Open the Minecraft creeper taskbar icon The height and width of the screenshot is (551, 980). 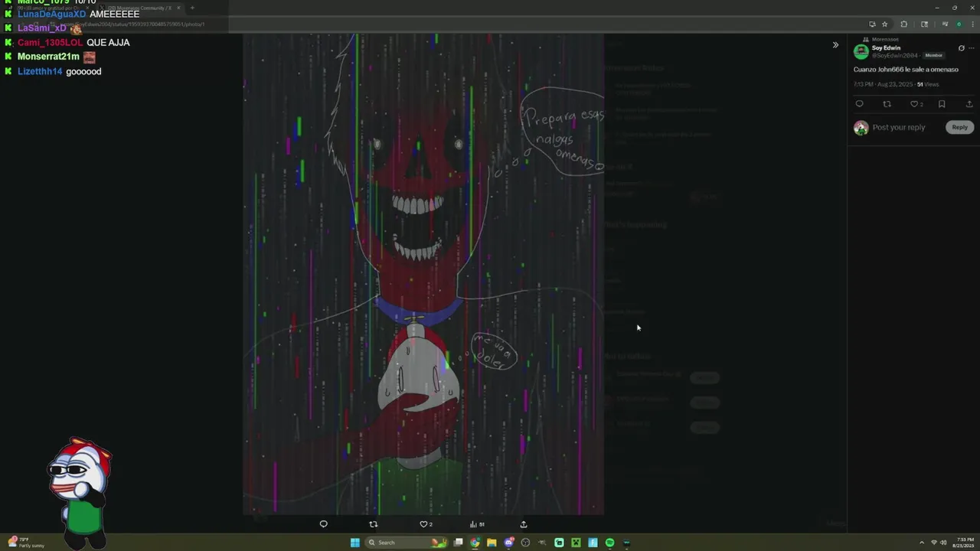coord(576,543)
